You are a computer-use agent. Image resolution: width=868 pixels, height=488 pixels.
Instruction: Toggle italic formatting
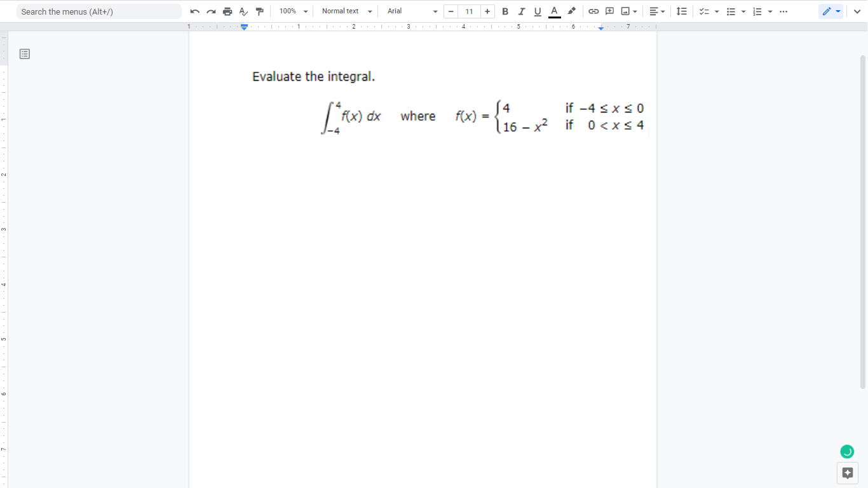point(521,11)
